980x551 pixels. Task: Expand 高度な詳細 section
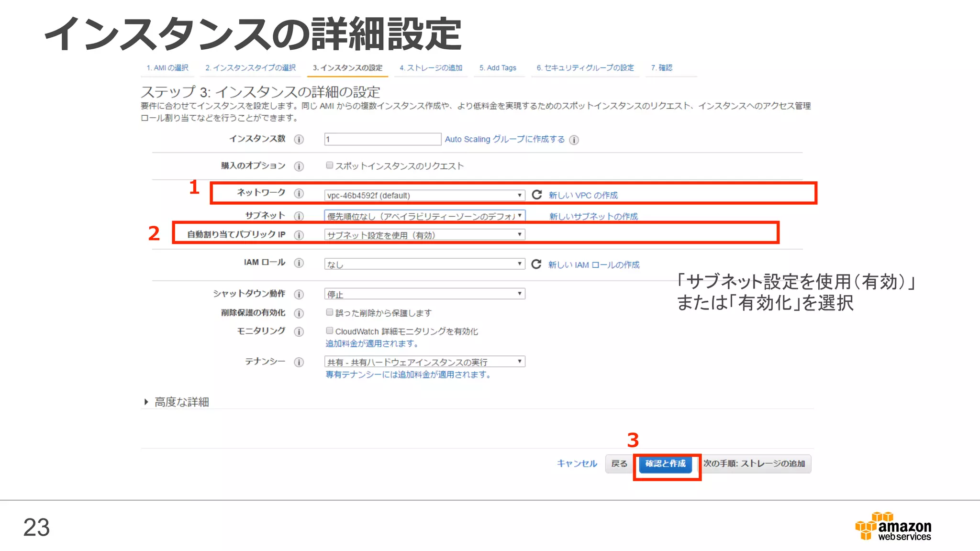[x=177, y=402]
